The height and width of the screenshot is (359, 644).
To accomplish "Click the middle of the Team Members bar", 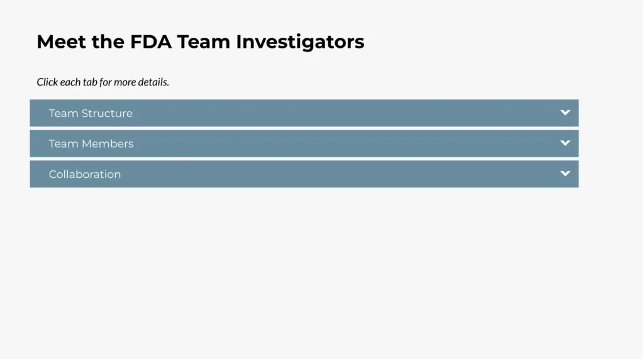I will coord(304,143).
